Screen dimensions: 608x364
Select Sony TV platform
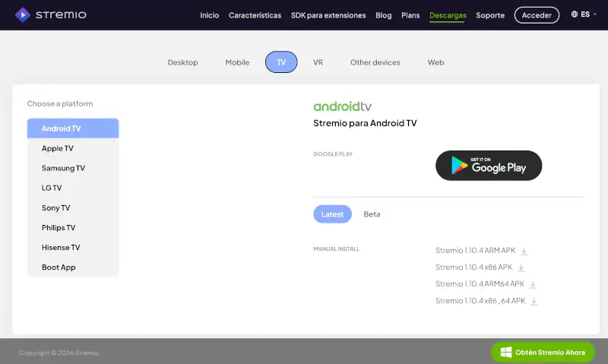pos(73,207)
